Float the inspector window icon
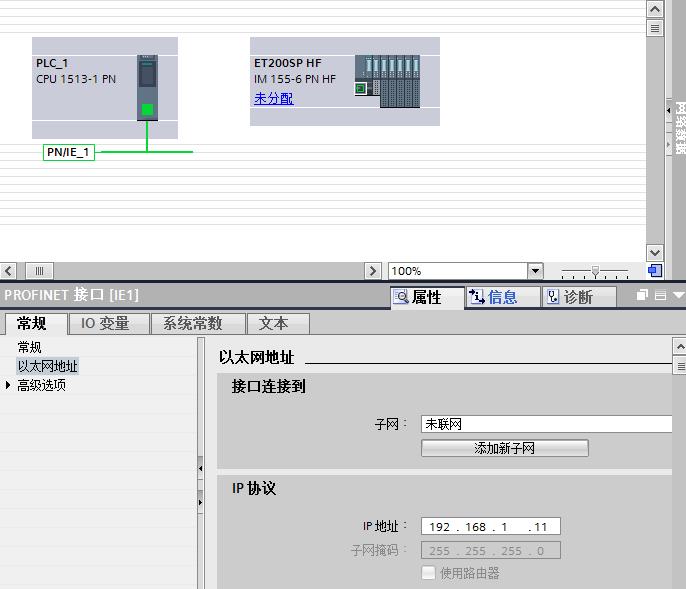The height and width of the screenshot is (589, 686). [x=642, y=295]
